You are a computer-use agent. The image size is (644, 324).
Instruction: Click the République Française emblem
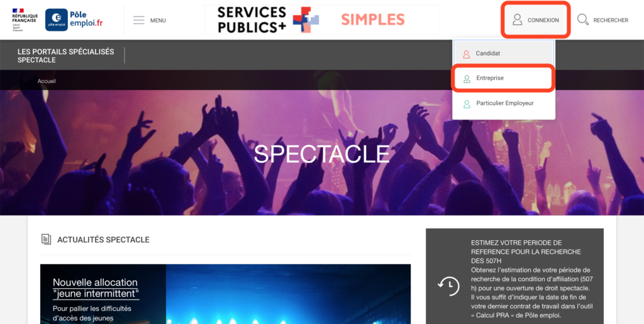pyautogui.click(x=25, y=20)
